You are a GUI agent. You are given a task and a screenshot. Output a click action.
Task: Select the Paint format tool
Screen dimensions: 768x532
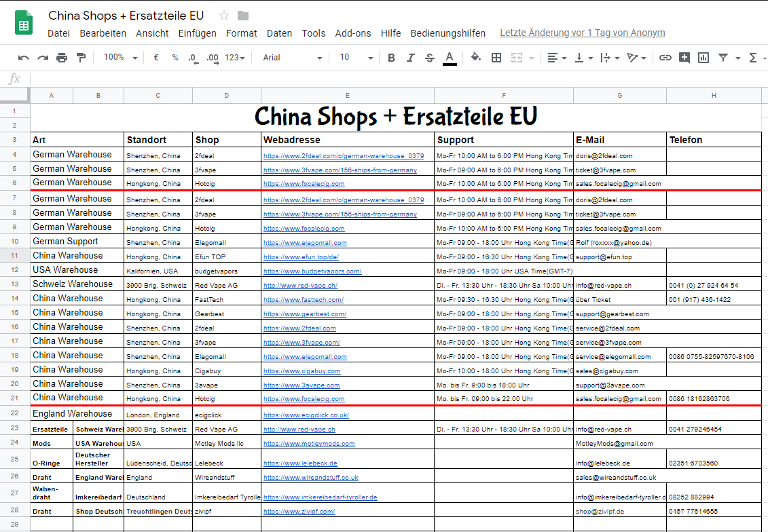click(x=81, y=58)
